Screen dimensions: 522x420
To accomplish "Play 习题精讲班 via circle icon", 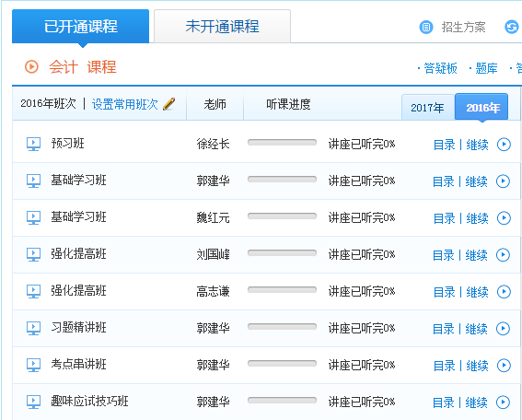I will 503,329.
